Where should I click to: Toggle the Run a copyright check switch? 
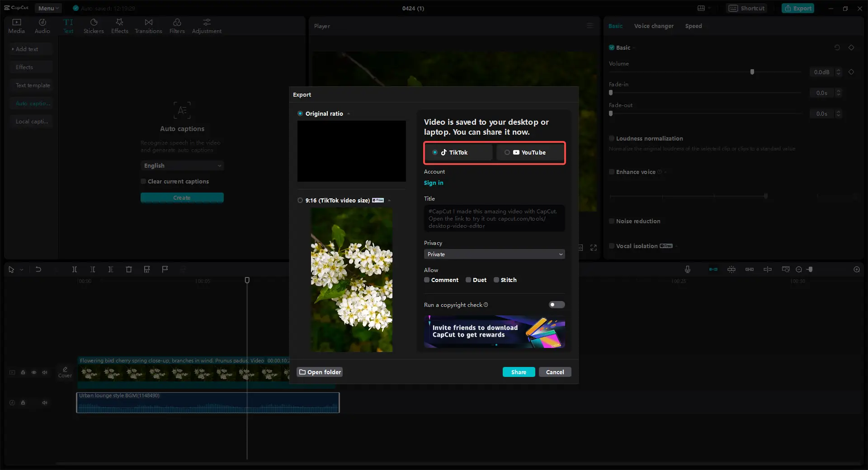tap(556, 305)
